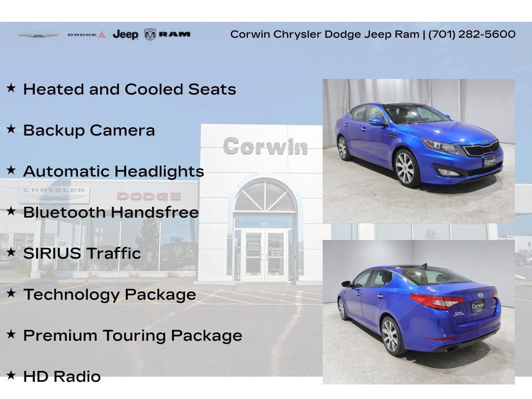The height and width of the screenshot is (399, 532).
Task: Click the star bullet beside Premium Touring Package
Action: (x=11, y=334)
